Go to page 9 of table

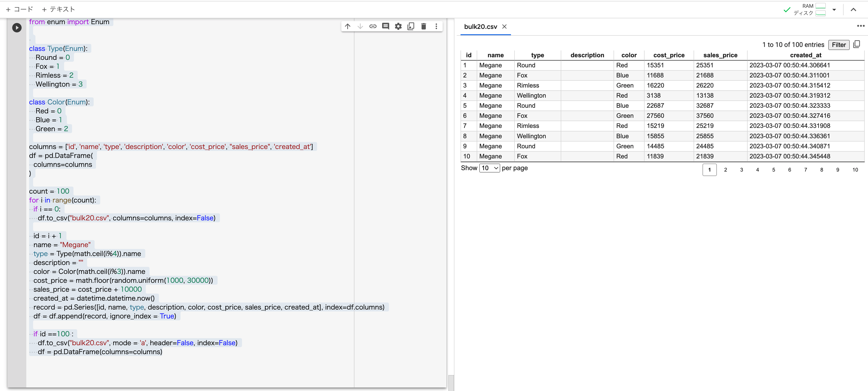pos(837,170)
